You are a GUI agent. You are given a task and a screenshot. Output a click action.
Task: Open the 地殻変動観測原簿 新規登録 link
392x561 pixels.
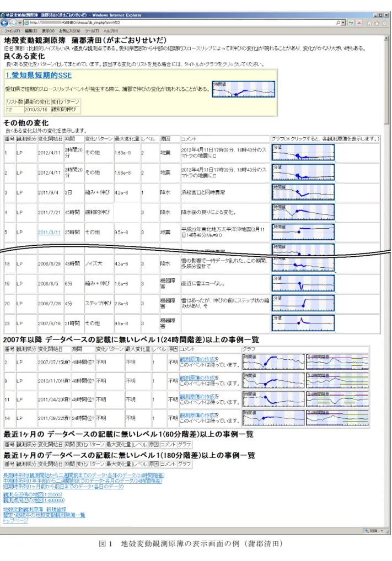pyautogui.click(x=35, y=509)
